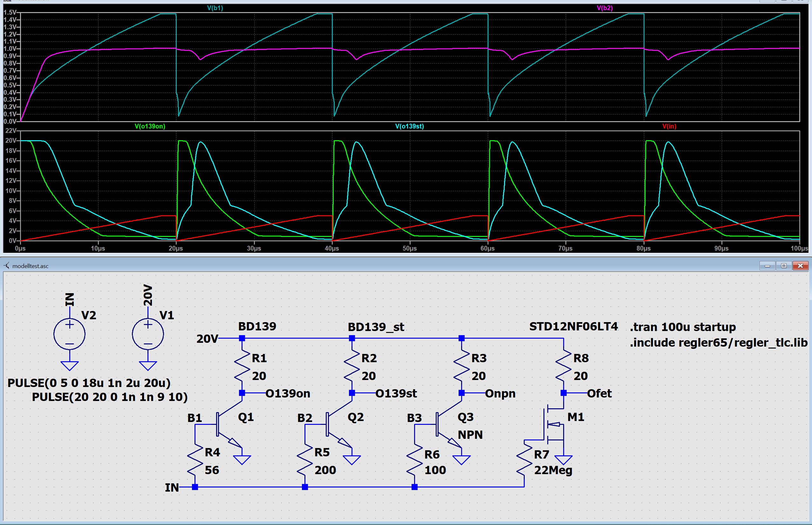Select the V1 voltage source symbol

pos(148,334)
